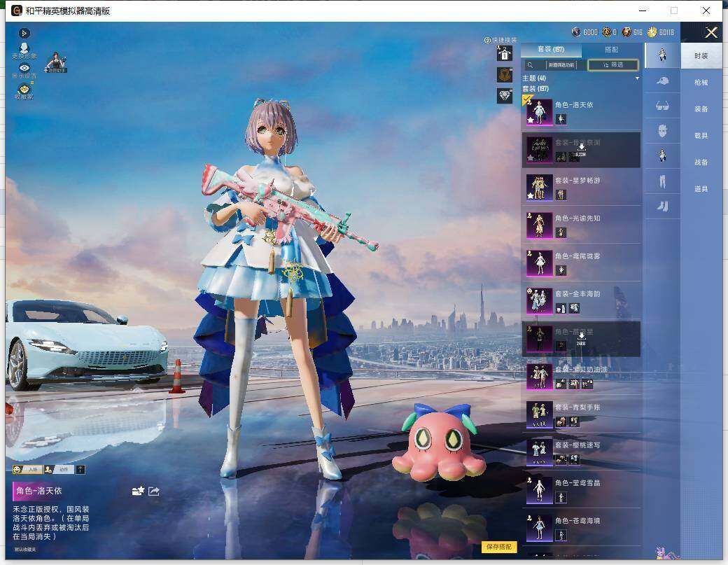
Task: Download the dimmed outfit with 6.22M label
Action: click(581, 150)
